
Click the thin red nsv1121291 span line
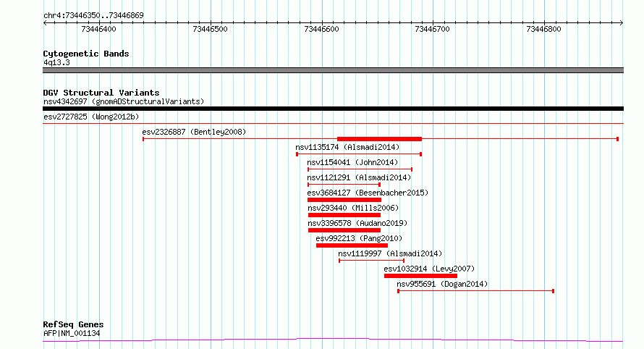tap(344, 185)
